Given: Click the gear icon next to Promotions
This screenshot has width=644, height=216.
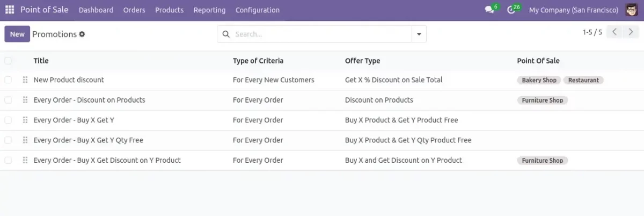Looking at the screenshot, I should click(x=82, y=34).
